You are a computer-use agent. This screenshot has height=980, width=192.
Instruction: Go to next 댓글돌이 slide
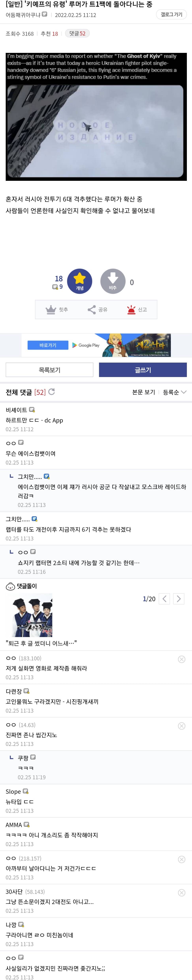[179, 599]
